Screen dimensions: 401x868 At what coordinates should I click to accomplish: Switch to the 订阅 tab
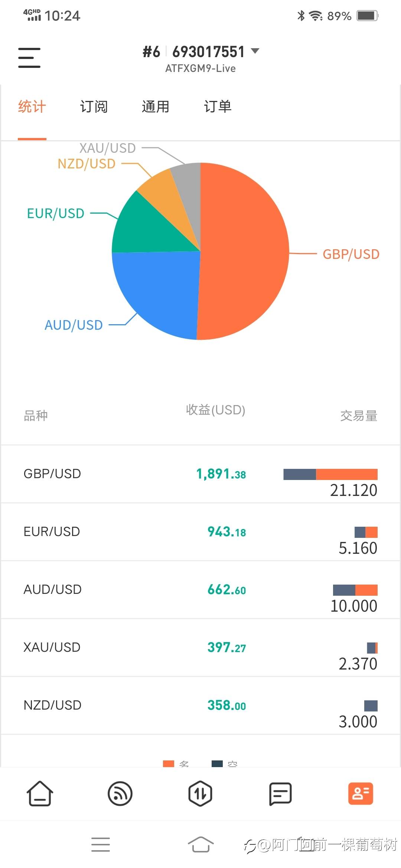94,107
